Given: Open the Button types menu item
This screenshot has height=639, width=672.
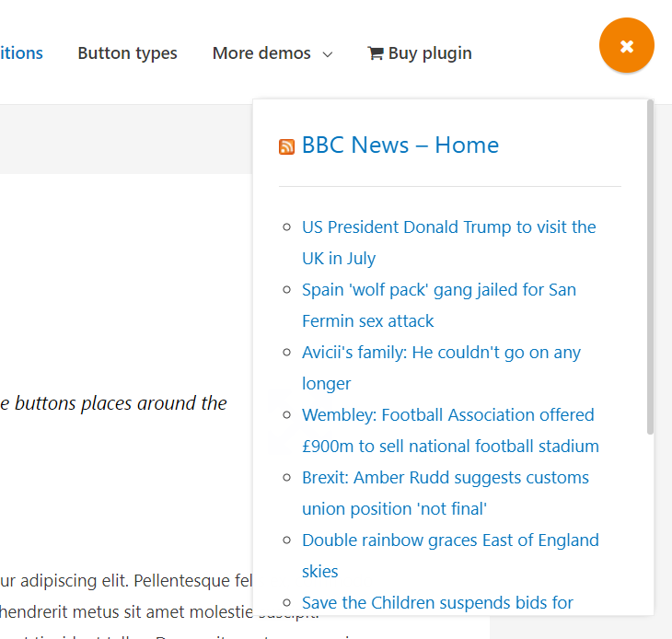Looking at the screenshot, I should pyautogui.click(x=127, y=53).
